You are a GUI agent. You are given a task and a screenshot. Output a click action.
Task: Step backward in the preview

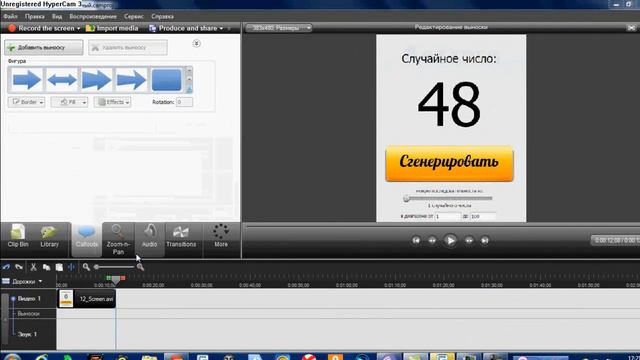point(432,240)
